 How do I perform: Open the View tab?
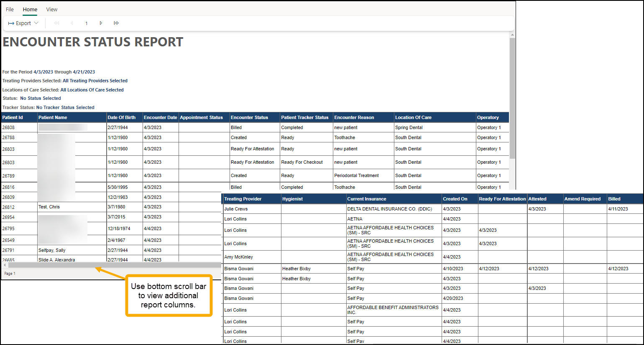coord(52,9)
